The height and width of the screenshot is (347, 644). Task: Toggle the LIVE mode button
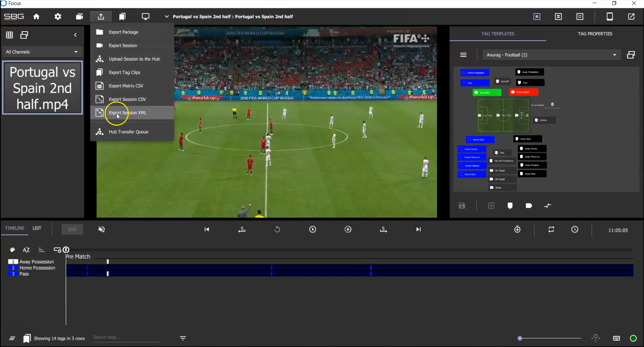72,230
